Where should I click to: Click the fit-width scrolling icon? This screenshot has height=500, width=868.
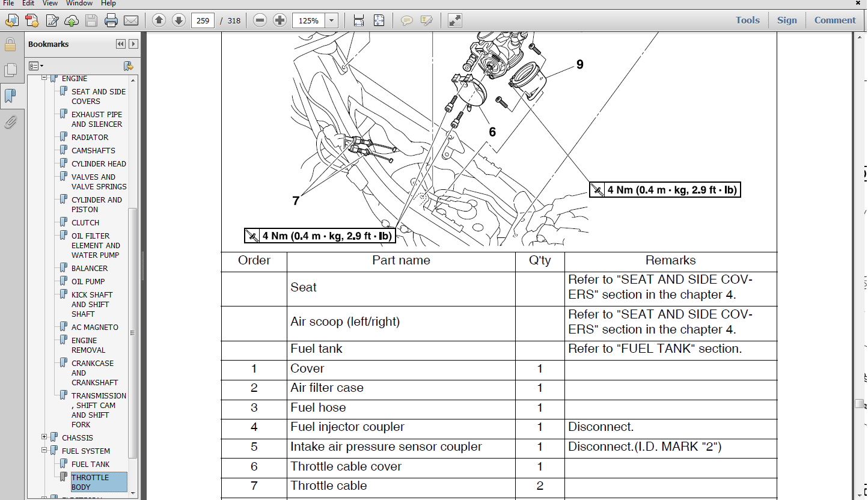click(x=359, y=20)
